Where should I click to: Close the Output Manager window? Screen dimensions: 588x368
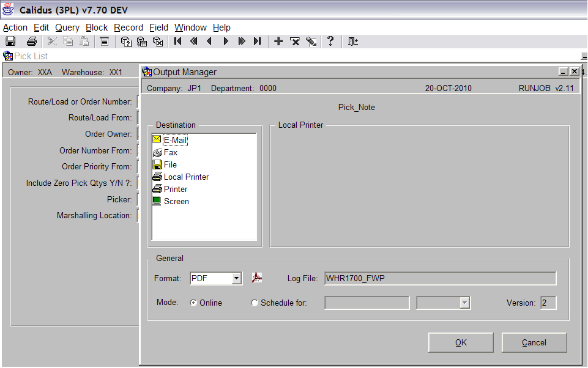coord(574,72)
